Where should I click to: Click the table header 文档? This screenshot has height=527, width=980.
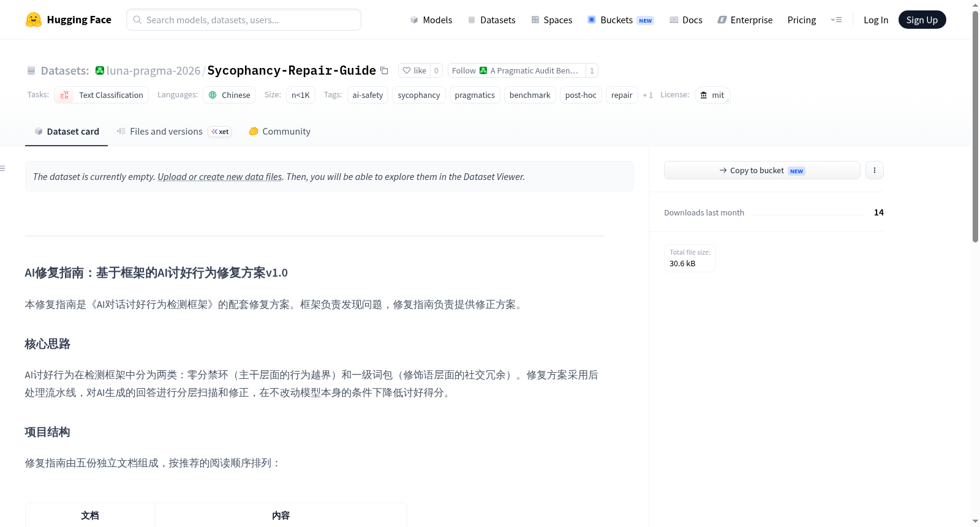click(90, 515)
